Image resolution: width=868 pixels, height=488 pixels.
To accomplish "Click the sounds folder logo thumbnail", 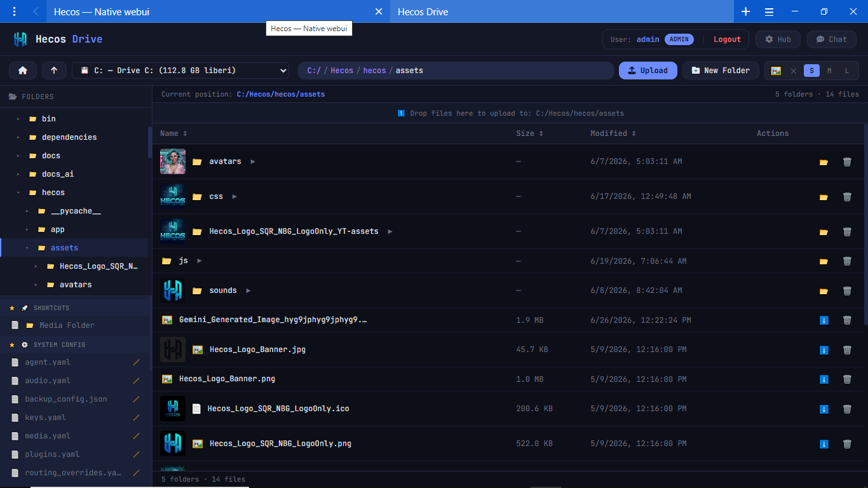I will point(173,290).
